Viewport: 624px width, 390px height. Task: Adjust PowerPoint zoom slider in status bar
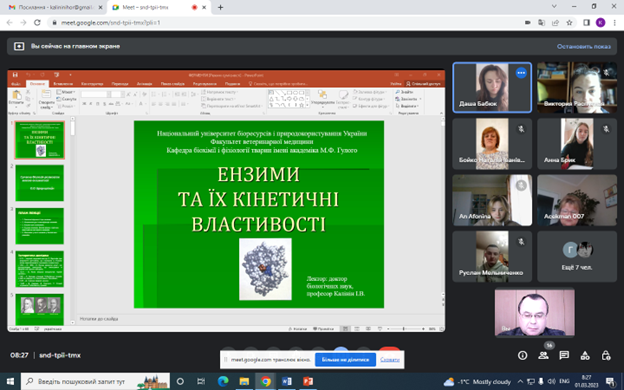403,329
